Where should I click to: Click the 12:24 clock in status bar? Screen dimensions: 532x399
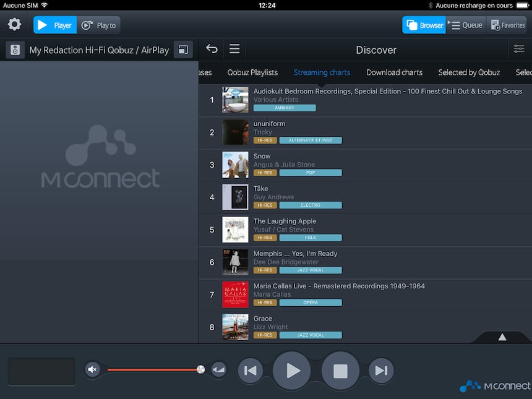pos(267,5)
